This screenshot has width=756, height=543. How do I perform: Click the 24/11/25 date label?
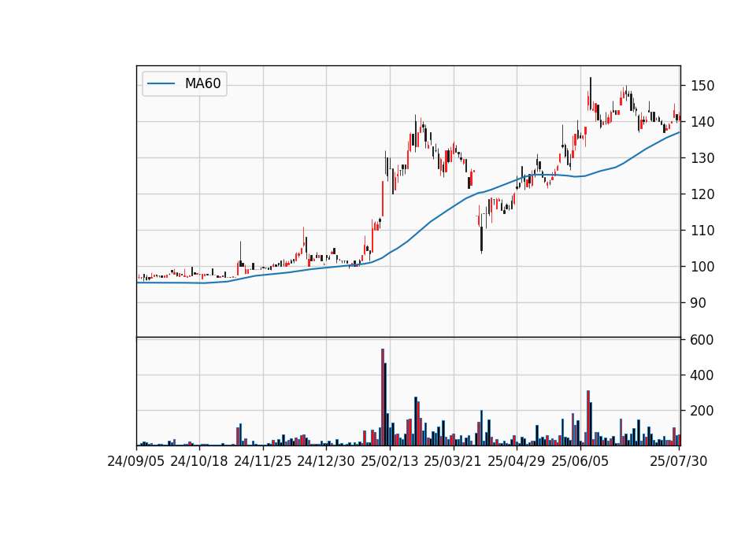263,461
